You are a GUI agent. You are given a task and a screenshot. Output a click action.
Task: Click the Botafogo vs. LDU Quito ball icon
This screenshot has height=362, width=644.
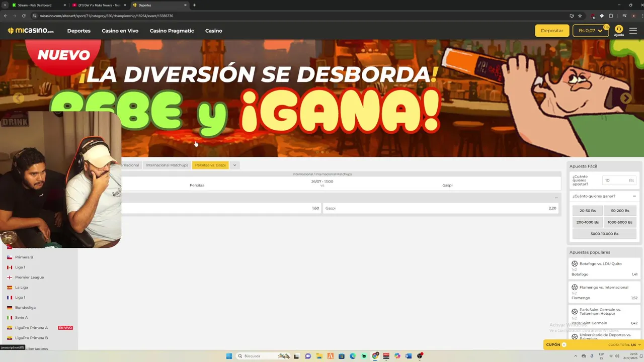pyautogui.click(x=575, y=263)
